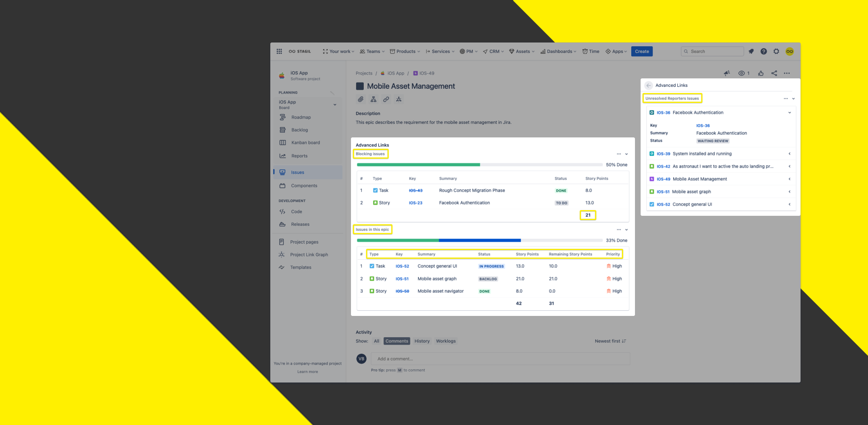Show Comments in the activity filter
Image resolution: width=868 pixels, height=425 pixels.
pos(397,341)
